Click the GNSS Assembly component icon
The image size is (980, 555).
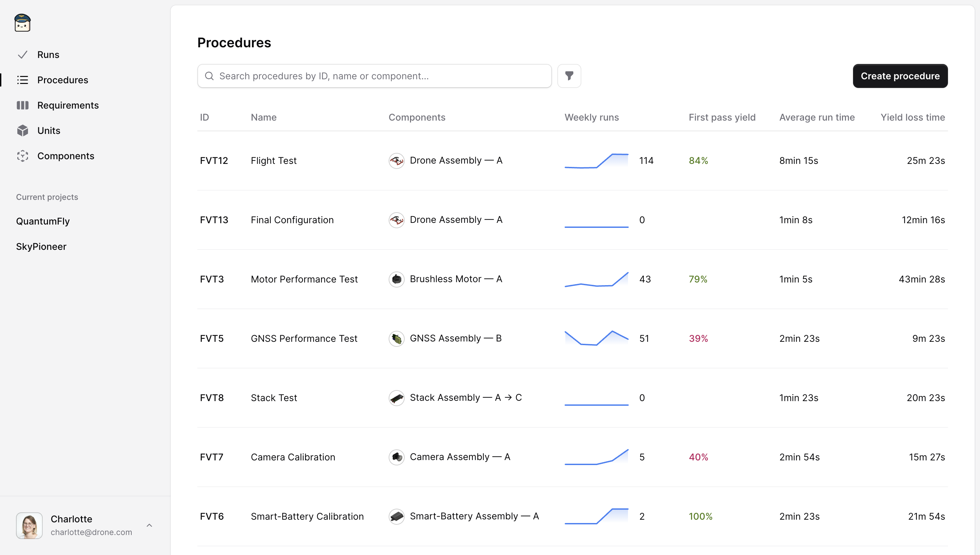(396, 338)
